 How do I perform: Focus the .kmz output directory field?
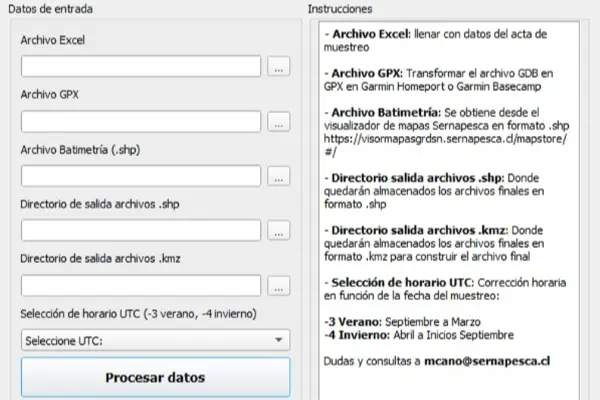click(141, 286)
